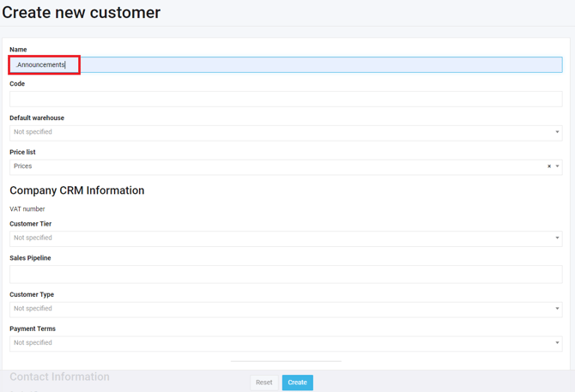This screenshot has width=575, height=392.
Task: Click the Name input field containing .Announcements
Action: tap(286, 65)
